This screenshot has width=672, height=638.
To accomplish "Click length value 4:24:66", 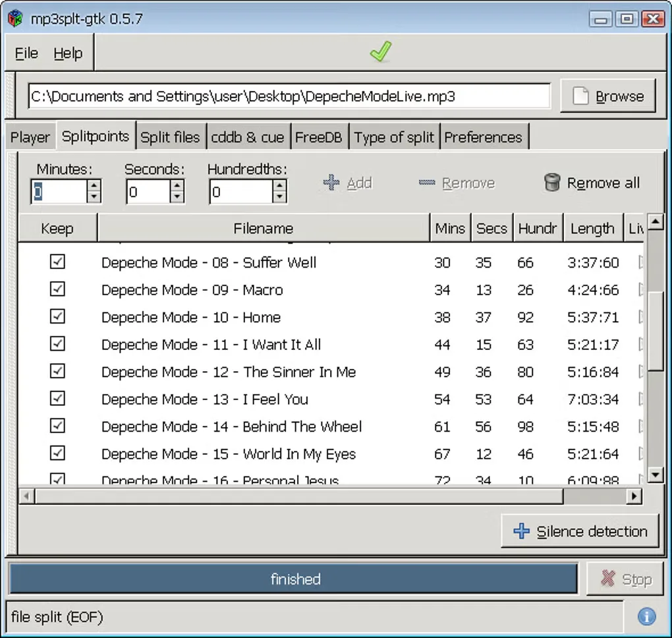I will (593, 290).
